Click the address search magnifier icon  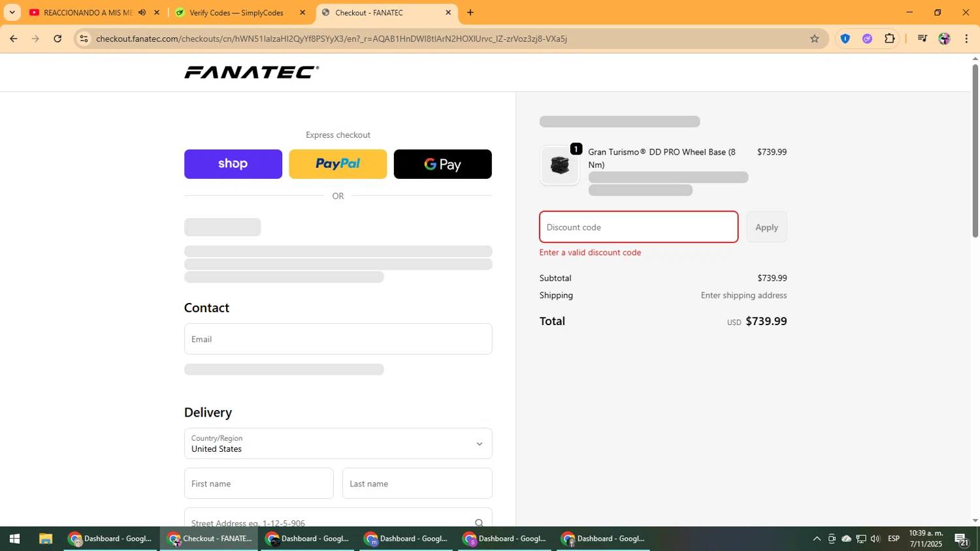(479, 522)
